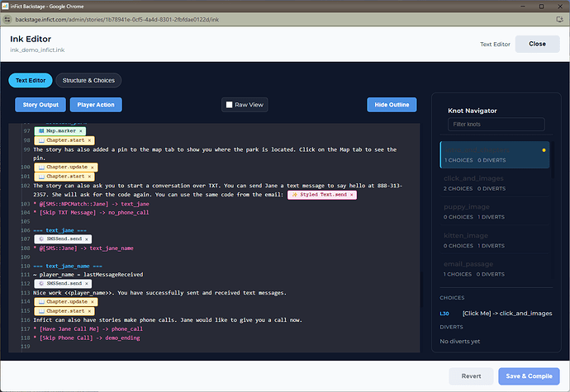Save and compile the story
The width and height of the screenshot is (570, 392).
click(529, 376)
